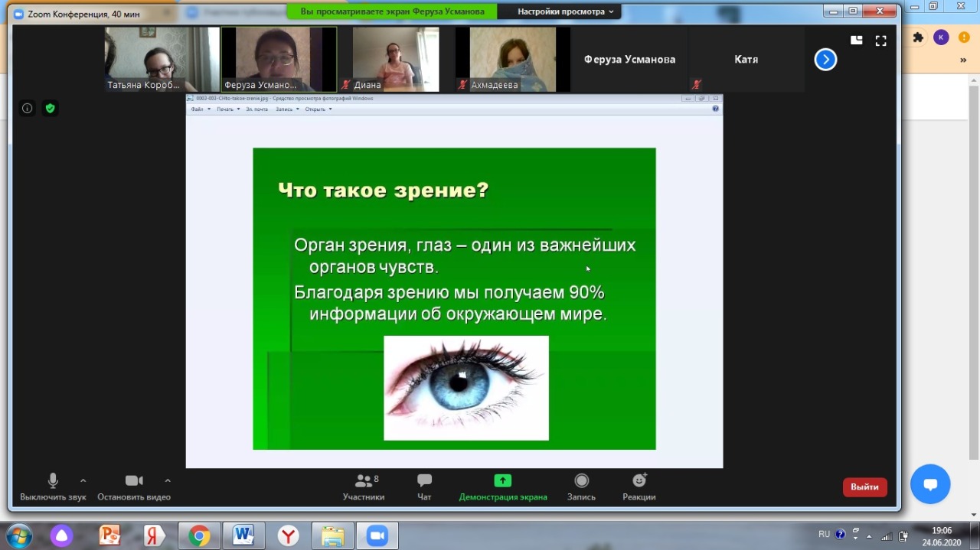980x550 pixels.
Task: Open the Reactions emoji picker
Action: 639,481
